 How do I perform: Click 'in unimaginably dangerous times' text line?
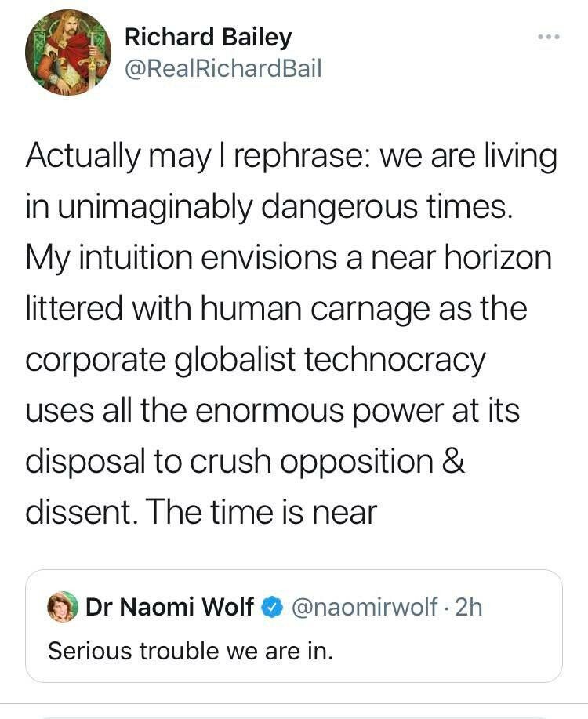click(269, 208)
